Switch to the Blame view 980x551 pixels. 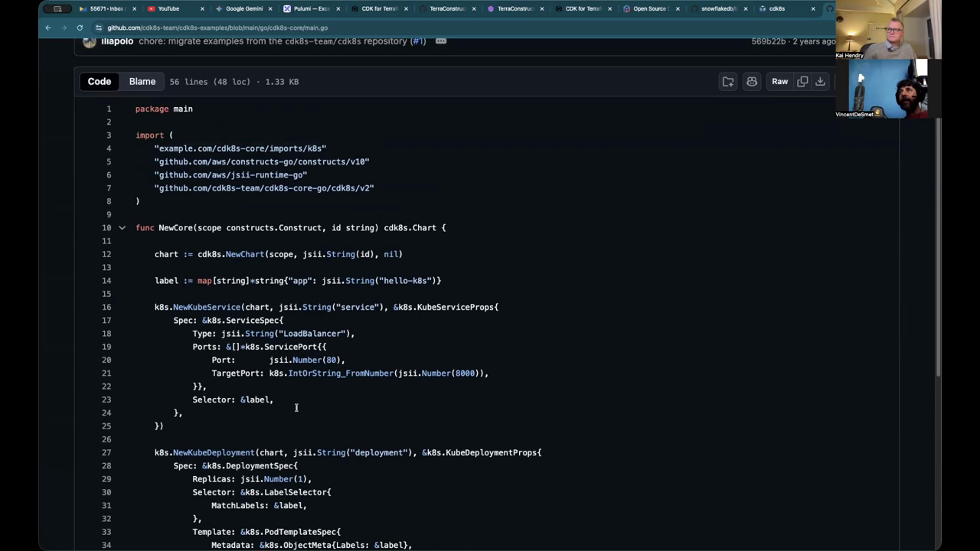pyautogui.click(x=142, y=82)
